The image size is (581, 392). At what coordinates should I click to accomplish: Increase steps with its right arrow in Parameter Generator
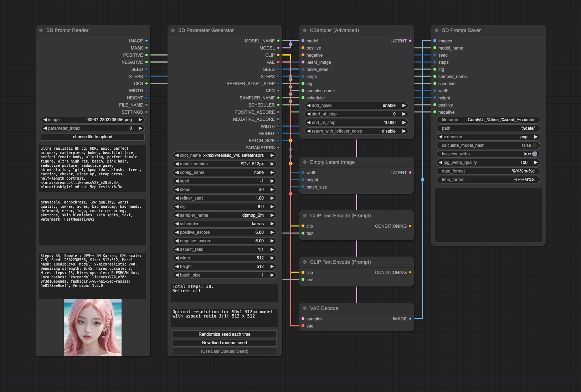(272, 190)
